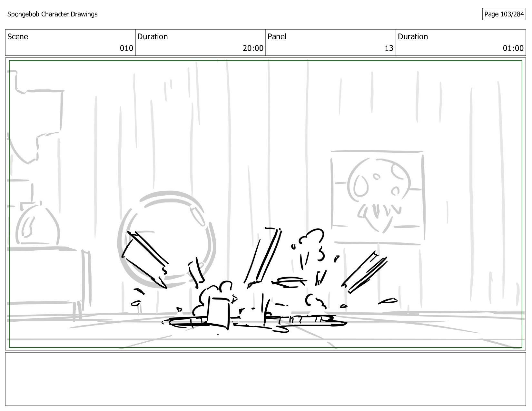
Task: Click the empty notes box below the drawing
Action: tap(265, 379)
